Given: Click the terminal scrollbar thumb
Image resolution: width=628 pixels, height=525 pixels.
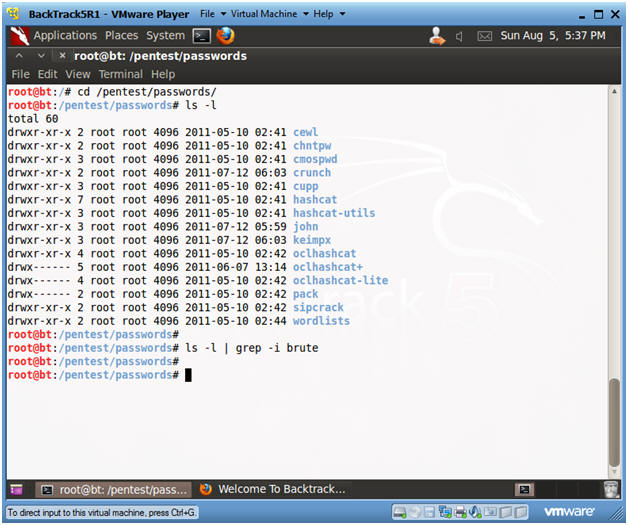Looking at the screenshot, I should [614, 420].
